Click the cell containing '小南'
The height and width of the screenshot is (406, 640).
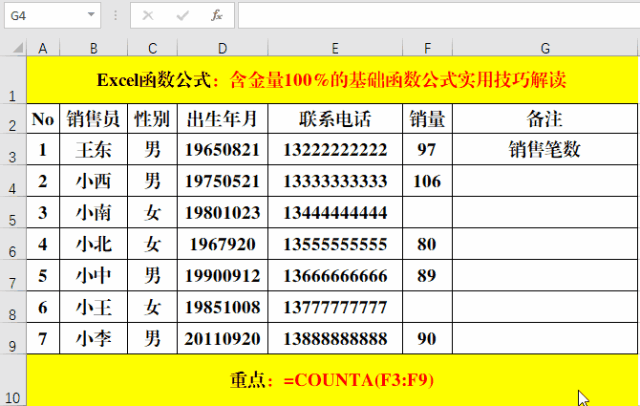coord(93,212)
